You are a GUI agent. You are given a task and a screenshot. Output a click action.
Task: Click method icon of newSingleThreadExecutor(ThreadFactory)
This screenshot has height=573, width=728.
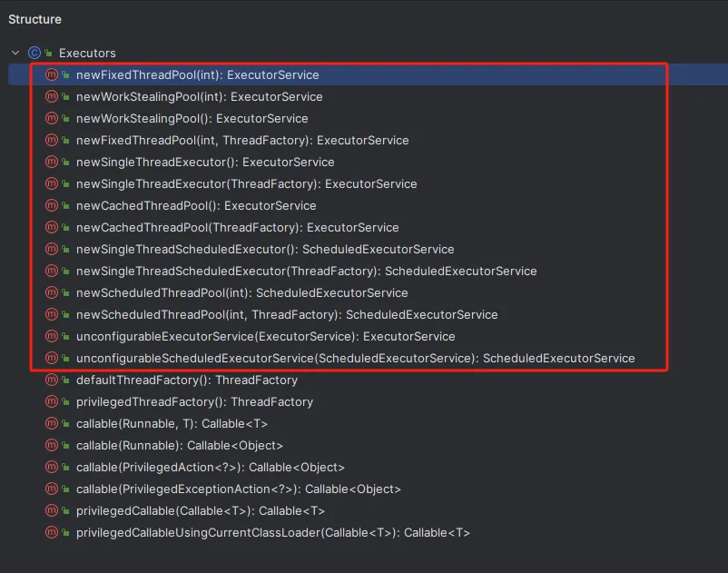pos(52,183)
